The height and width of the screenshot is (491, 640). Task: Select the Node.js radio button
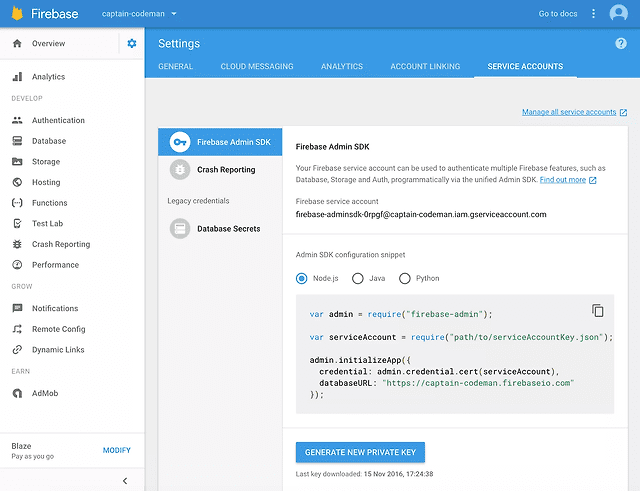click(302, 278)
